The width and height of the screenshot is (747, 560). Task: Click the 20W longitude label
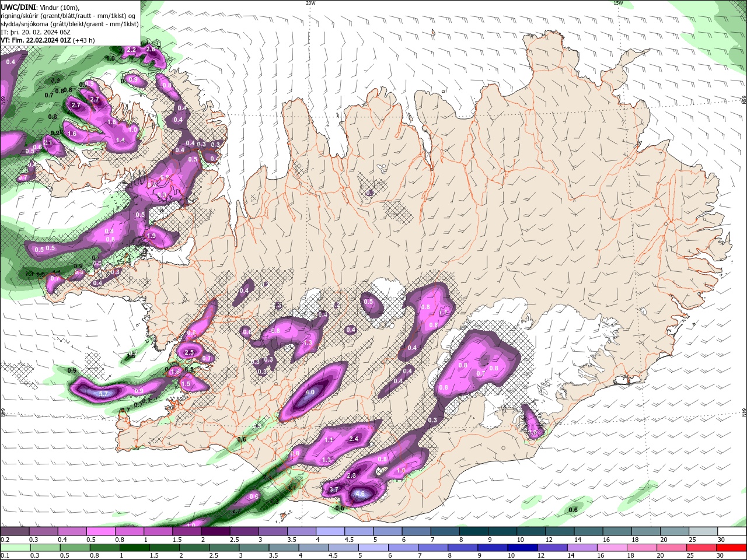tap(310, 3)
